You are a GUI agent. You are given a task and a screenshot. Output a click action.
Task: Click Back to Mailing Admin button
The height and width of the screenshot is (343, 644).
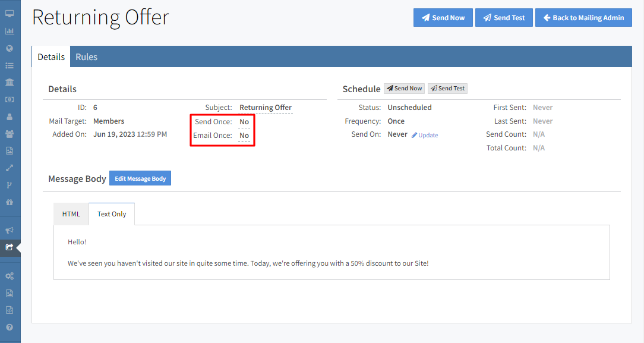(x=583, y=18)
